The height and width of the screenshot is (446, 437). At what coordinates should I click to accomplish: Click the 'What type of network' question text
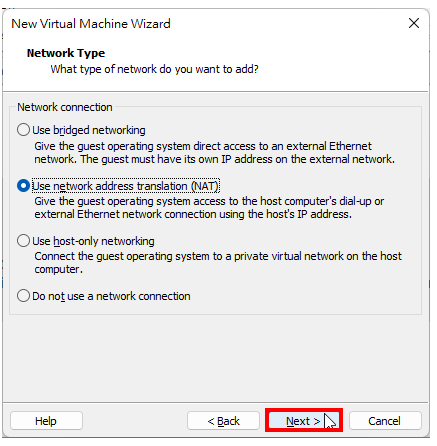click(x=154, y=69)
